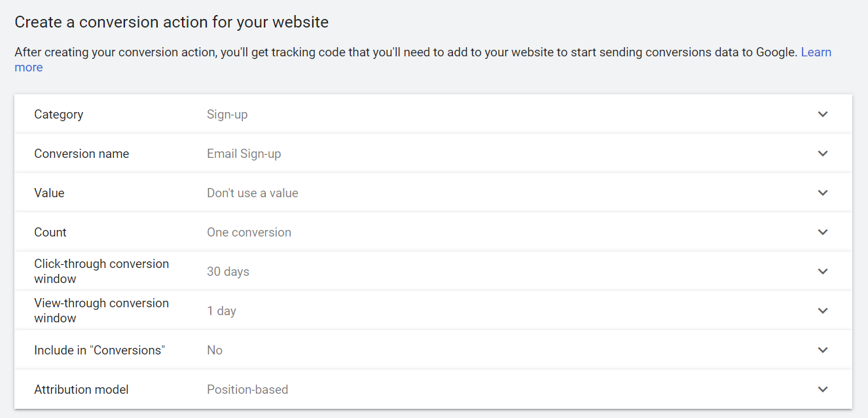Select the "Sign-up" category value
This screenshot has height=418, width=868.
[226, 114]
